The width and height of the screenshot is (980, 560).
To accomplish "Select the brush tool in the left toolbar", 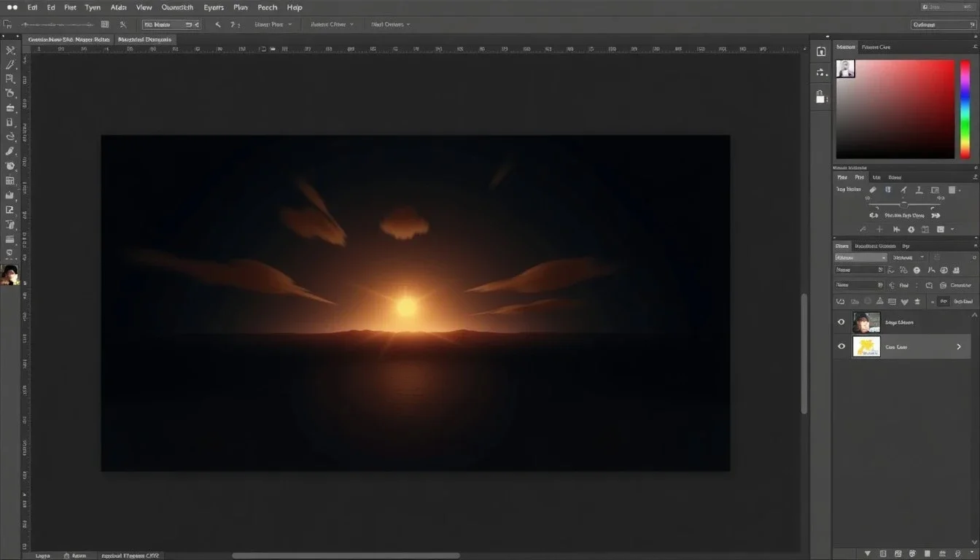I will (x=10, y=151).
